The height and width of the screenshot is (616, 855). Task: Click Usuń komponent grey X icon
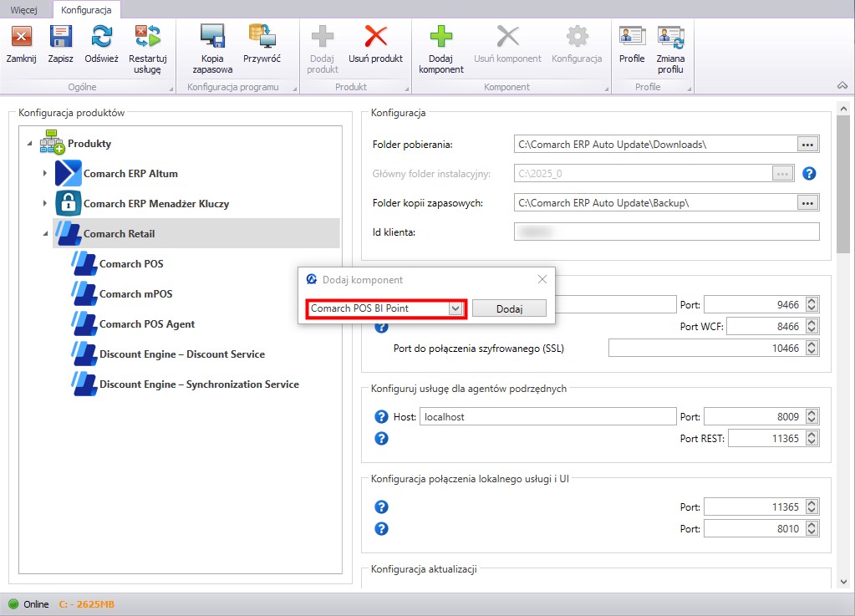(x=507, y=37)
